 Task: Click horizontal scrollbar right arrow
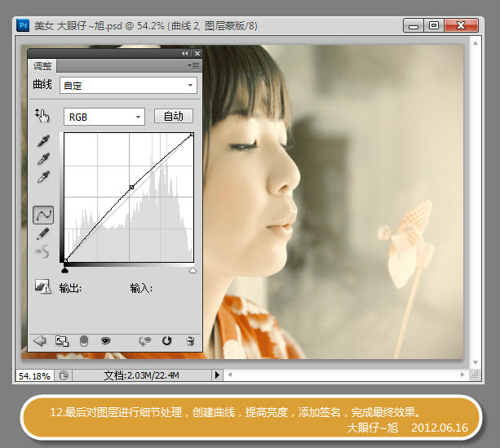[x=462, y=375]
